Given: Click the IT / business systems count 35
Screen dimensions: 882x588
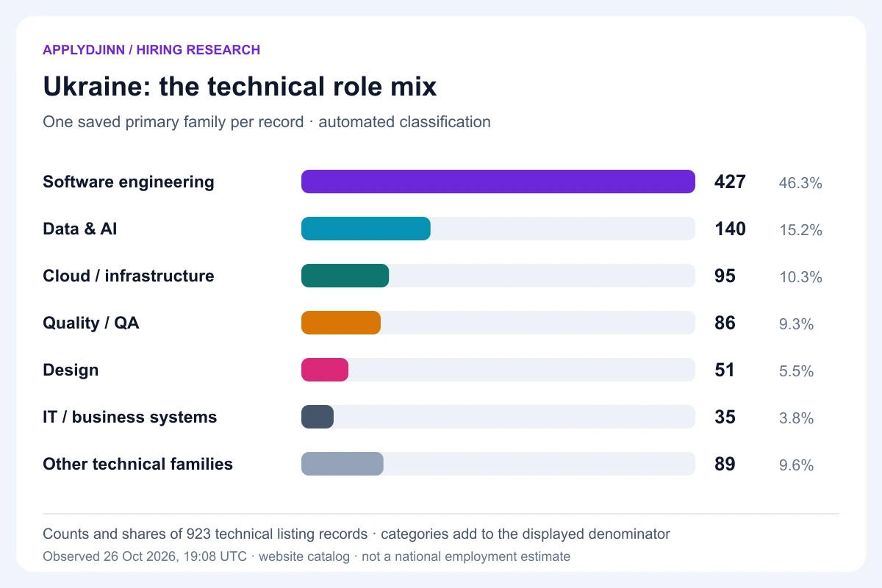Looking at the screenshot, I should [x=725, y=417].
